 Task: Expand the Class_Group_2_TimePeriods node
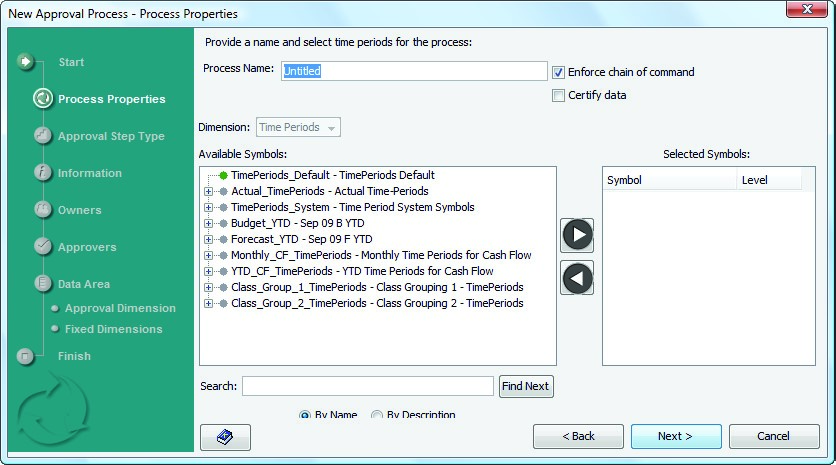pyautogui.click(x=208, y=303)
